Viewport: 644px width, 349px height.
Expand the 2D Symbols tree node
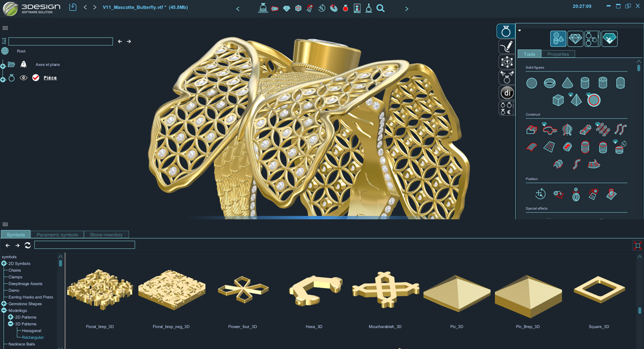(x=4, y=264)
